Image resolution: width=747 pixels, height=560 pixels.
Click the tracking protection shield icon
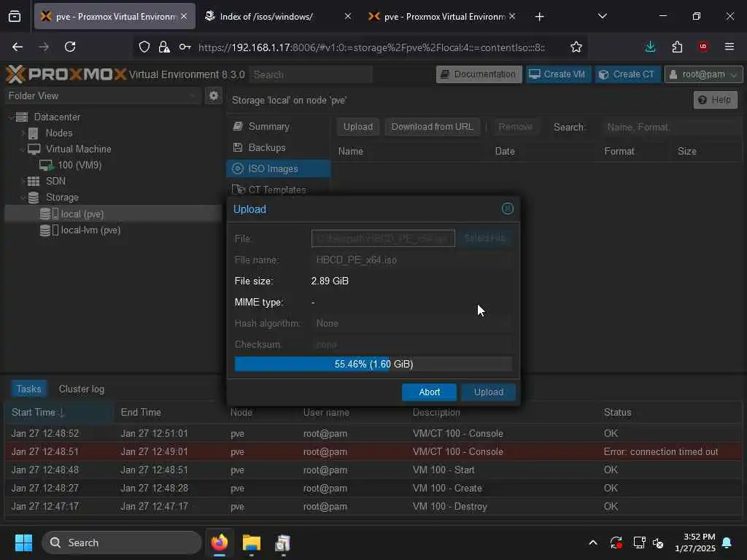(144, 47)
